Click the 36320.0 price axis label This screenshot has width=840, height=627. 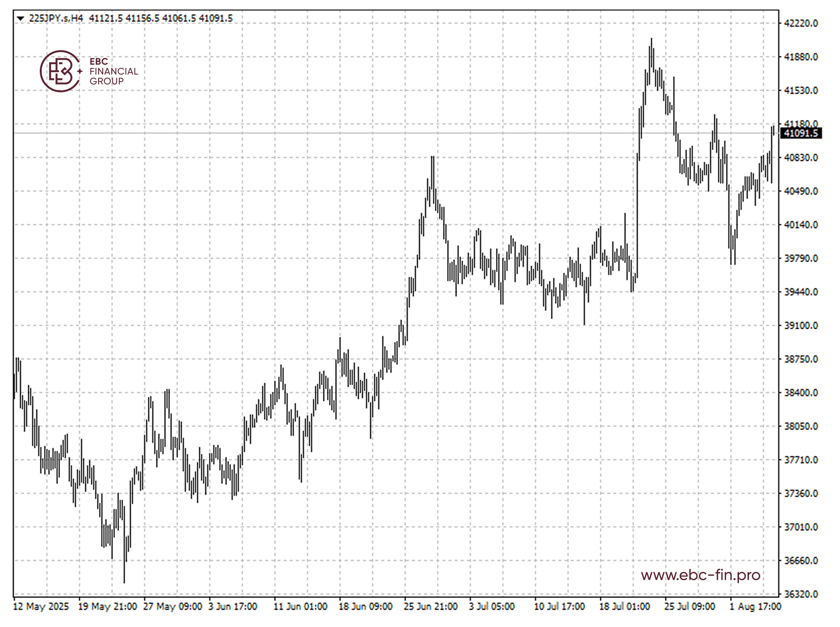click(801, 594)
